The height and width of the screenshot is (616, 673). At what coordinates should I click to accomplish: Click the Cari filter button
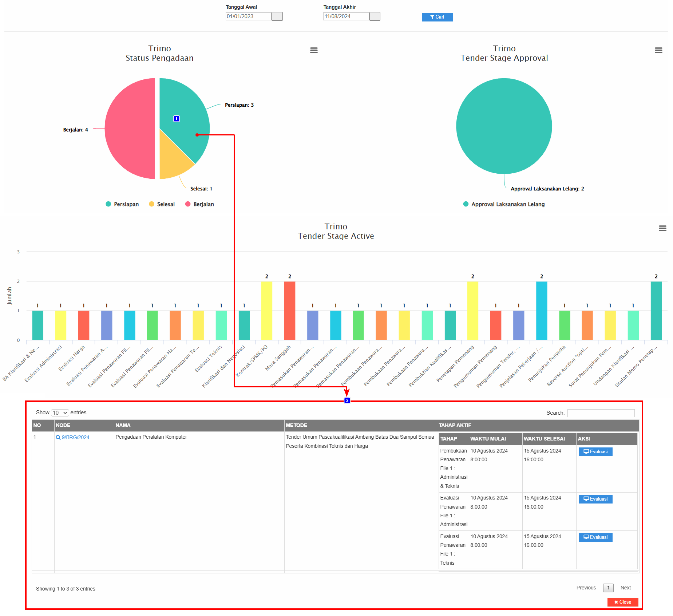click(437, 17)
